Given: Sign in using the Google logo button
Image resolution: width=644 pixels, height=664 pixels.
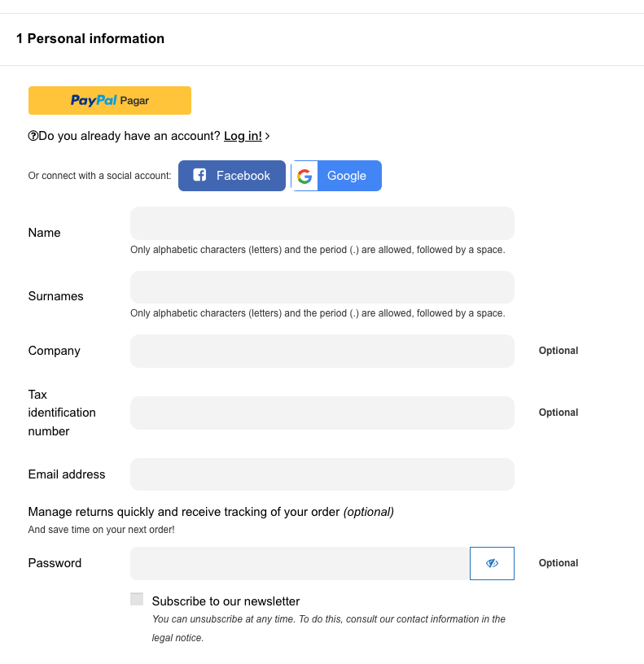Looking at the screenshot, I should tap(336, 176).
